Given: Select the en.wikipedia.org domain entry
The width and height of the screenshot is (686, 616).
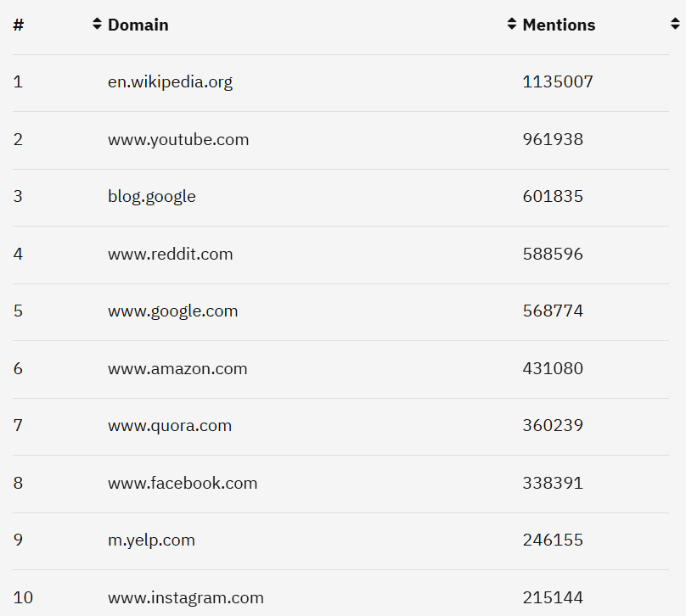Looking at the screenshot, I should tap(170, 82).
